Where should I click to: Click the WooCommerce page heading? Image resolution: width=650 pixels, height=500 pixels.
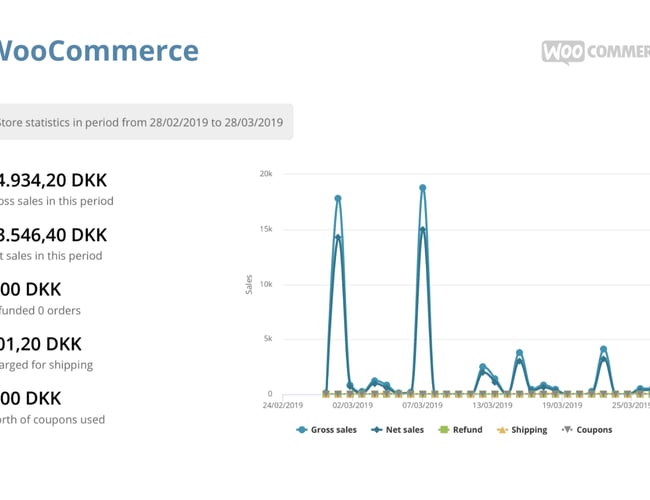(x=98, y=51)
